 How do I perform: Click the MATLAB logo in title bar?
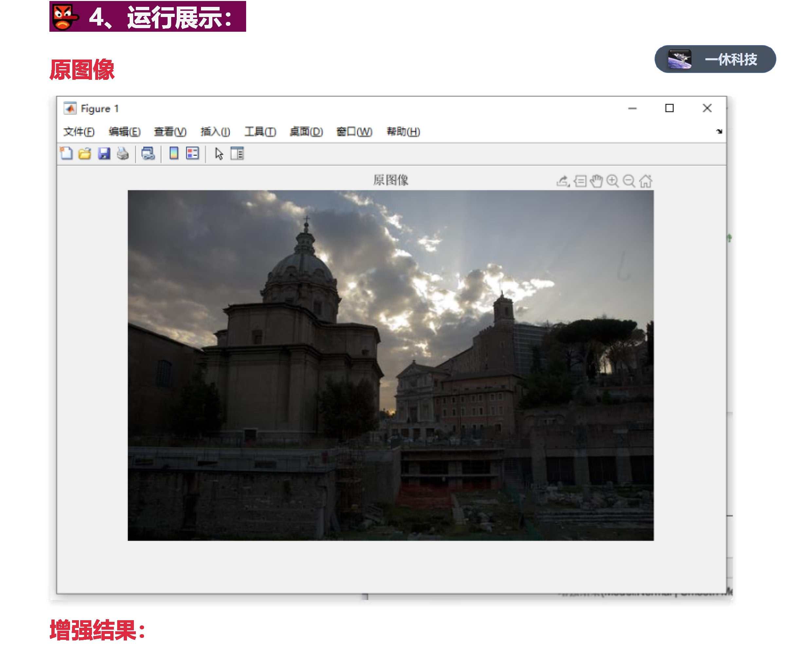70,108
